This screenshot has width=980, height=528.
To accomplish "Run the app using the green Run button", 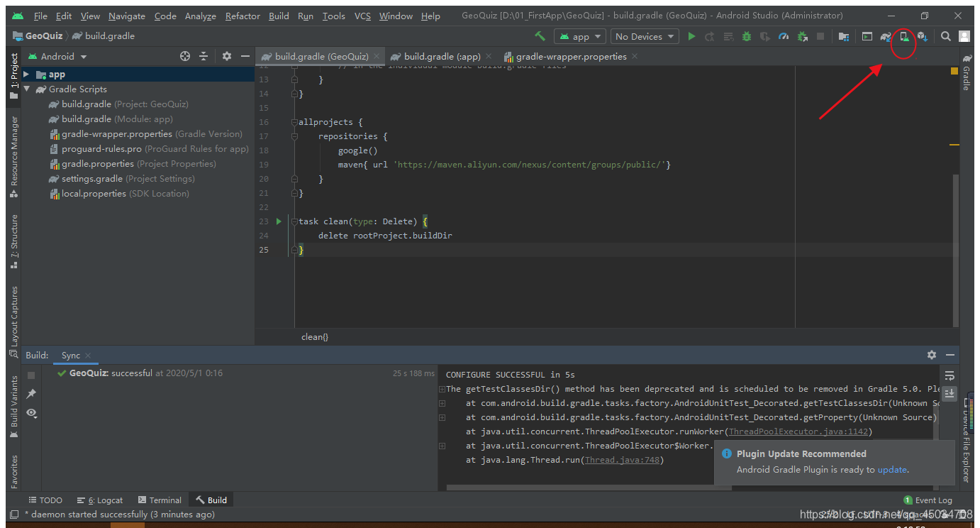I will [x=692, y=36].
